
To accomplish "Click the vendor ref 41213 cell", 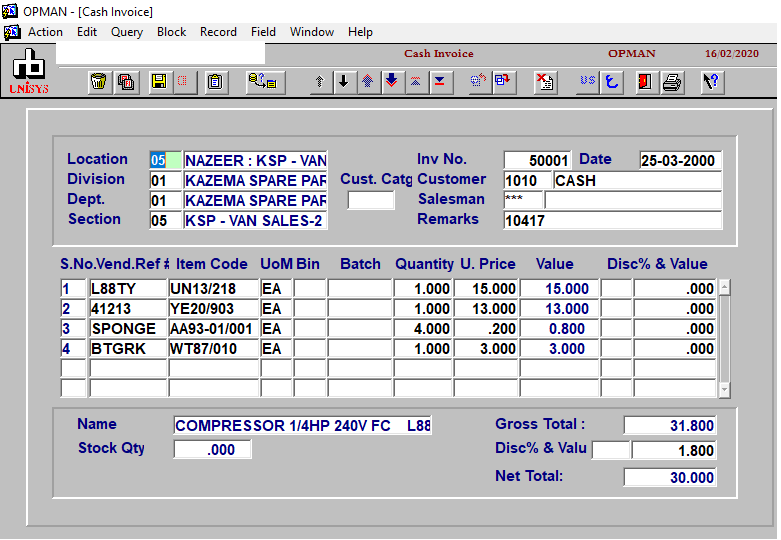I will (128, 308).
